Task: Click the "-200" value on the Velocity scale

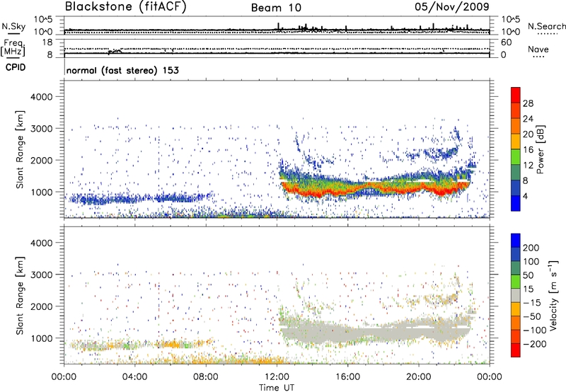Action: tap(535, 344)
